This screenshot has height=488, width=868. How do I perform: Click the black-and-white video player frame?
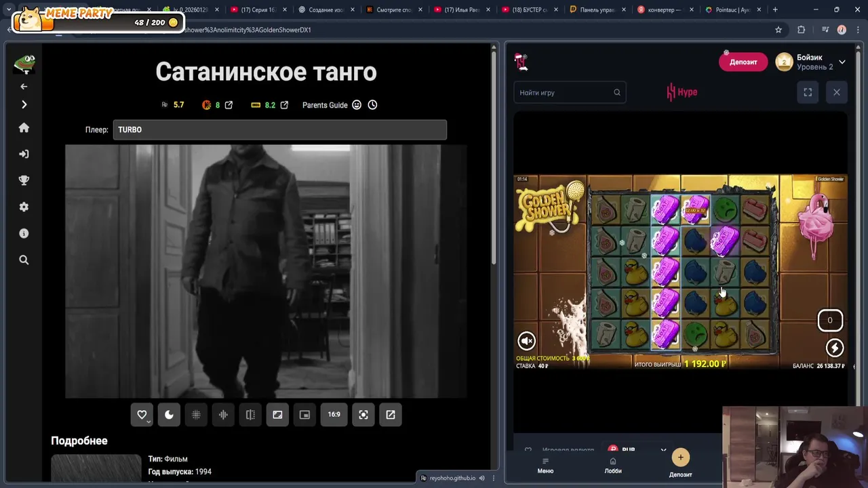point(266,271)
